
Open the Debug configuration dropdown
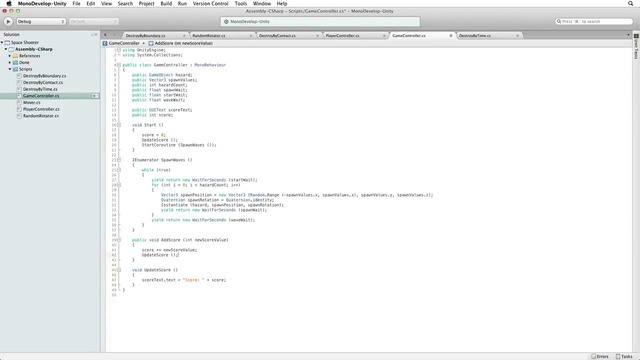41,21
